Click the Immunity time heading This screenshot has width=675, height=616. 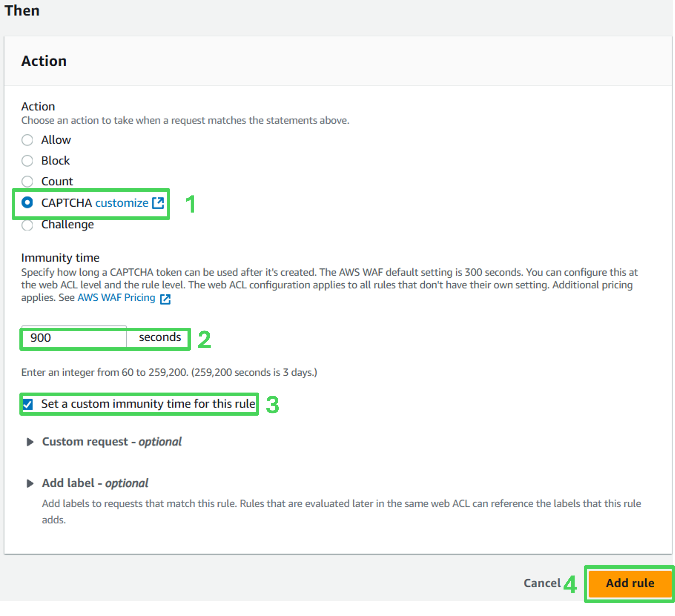click(x=60, y=258)
